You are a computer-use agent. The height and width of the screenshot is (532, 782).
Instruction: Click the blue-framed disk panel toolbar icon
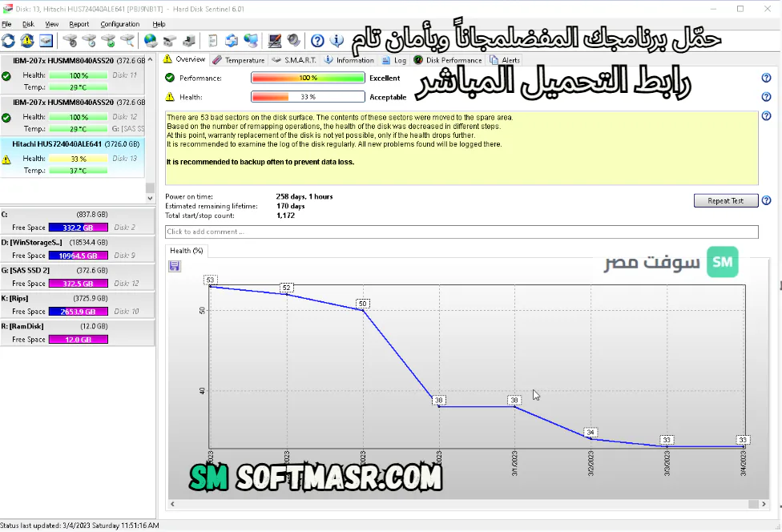click(46, 41)
